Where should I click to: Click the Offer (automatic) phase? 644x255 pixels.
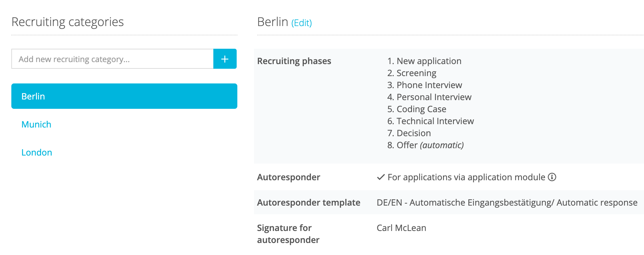[x=426, y=145]
